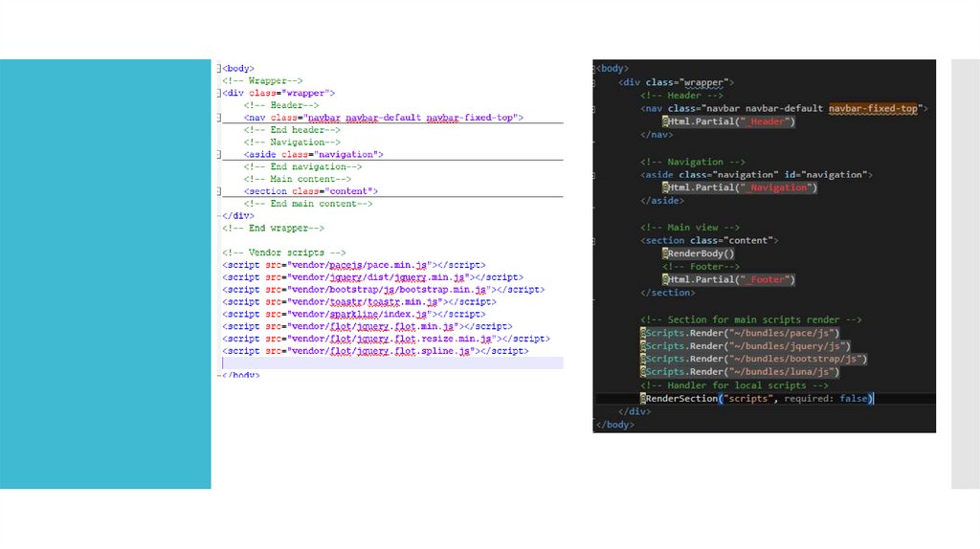Select the 'Main view' comment
Screen dimensions: 980x549
[690, 228]
